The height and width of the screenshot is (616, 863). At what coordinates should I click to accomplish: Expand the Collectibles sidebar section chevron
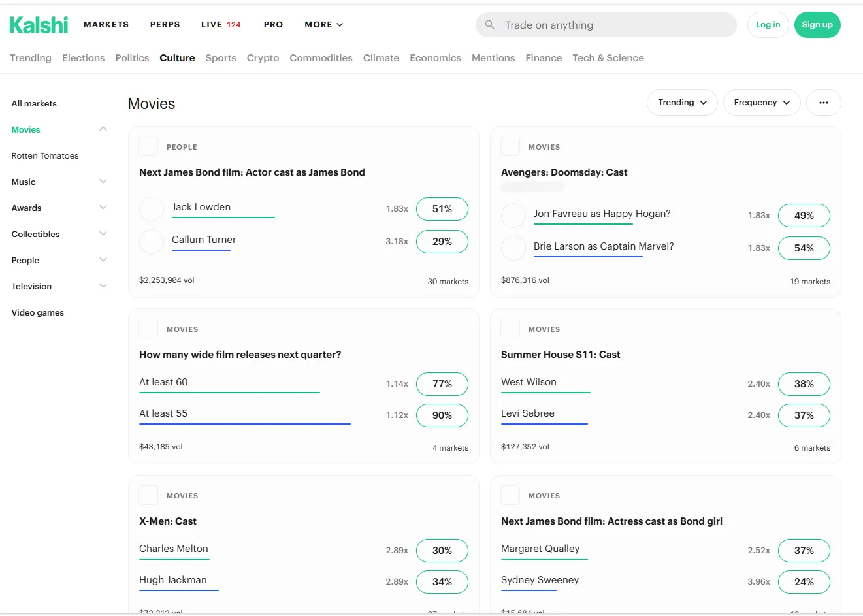tap(103, 234)
